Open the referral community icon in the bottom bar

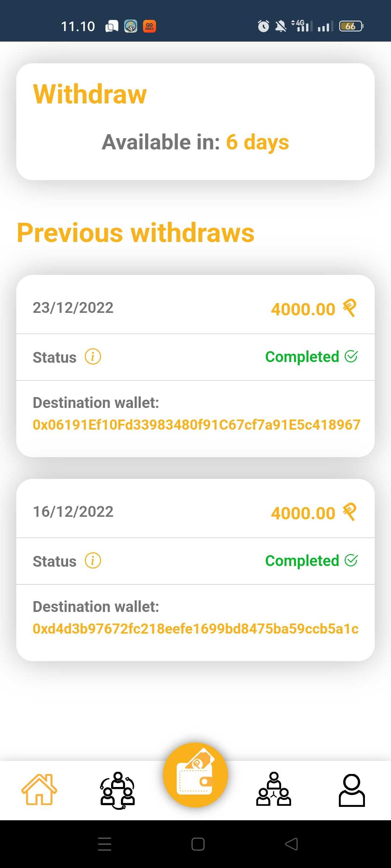click(118, 790)
